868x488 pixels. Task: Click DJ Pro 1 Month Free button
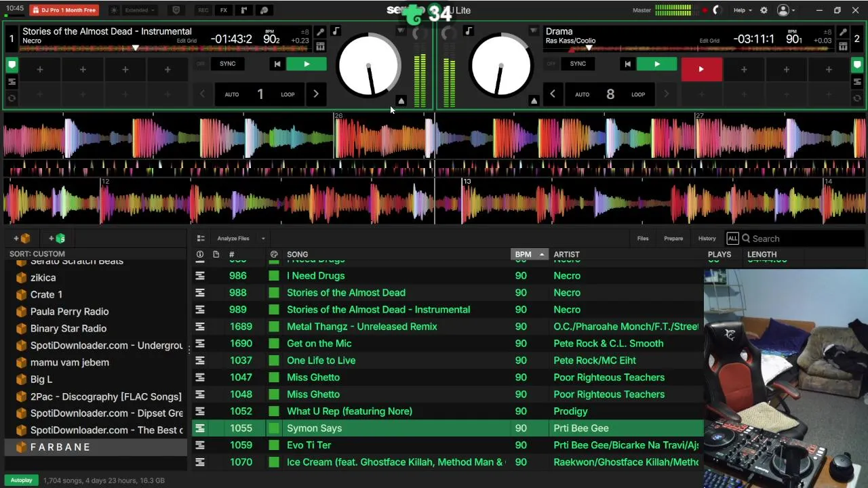(x=64, y=10)
